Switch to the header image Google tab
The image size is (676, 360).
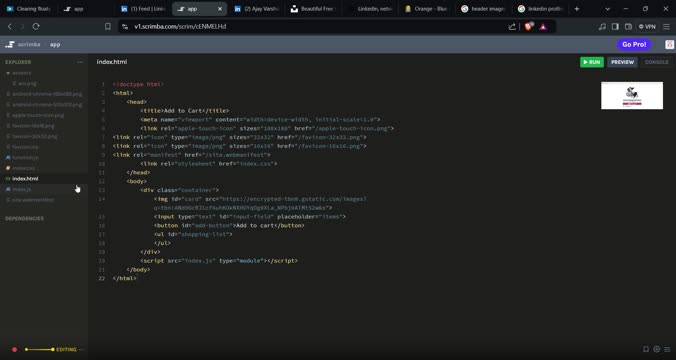484,9
